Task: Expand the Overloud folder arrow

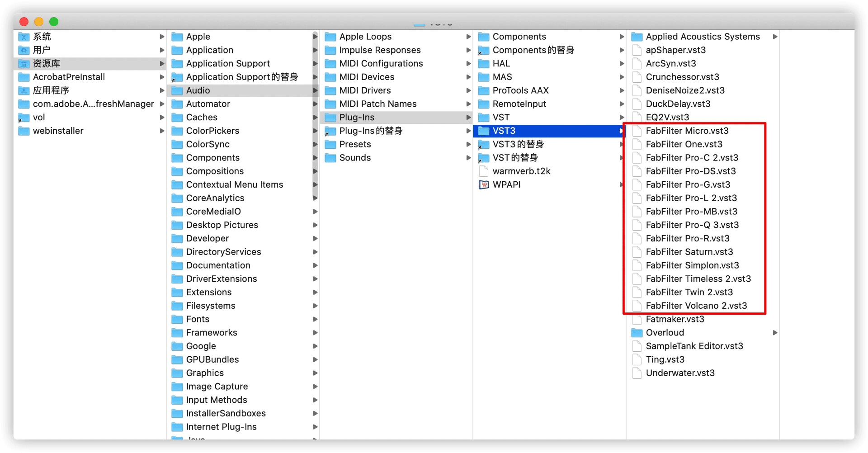Action: click(x=775, y=333)
